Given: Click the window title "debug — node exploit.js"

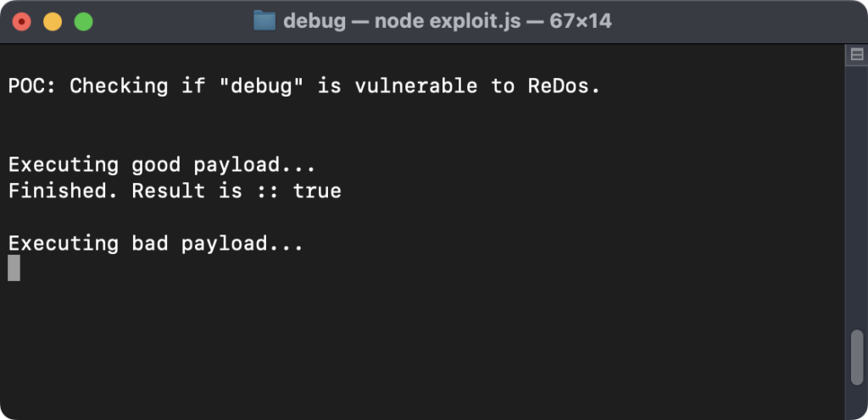Looking at the screenshot, I should coord(402,21).
